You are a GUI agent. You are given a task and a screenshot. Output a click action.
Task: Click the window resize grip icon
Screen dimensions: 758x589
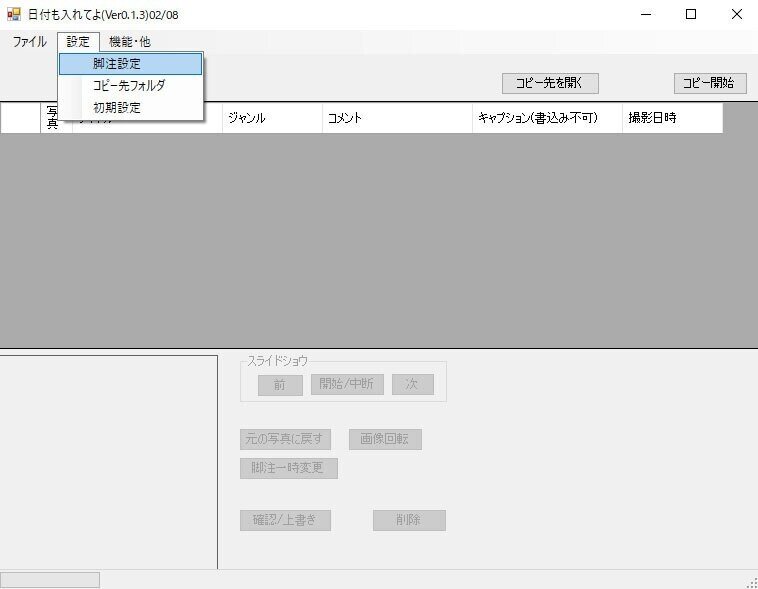tap(752, 583)
